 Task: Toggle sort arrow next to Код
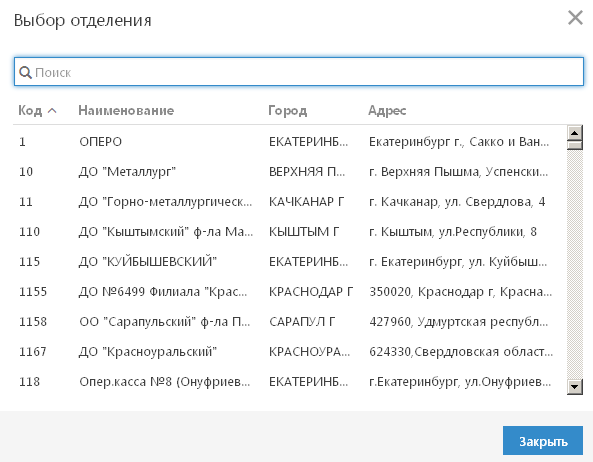click(52, 110)
